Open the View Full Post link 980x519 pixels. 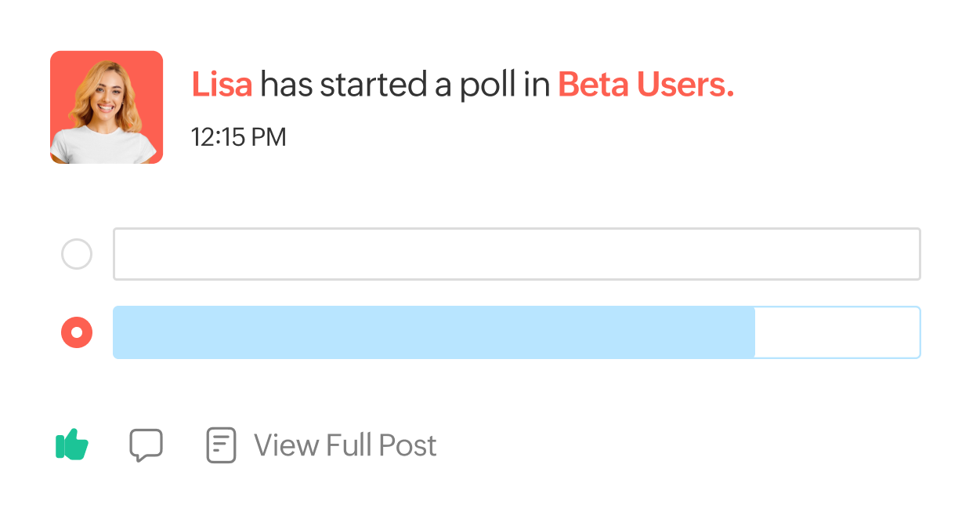[345, 445]
